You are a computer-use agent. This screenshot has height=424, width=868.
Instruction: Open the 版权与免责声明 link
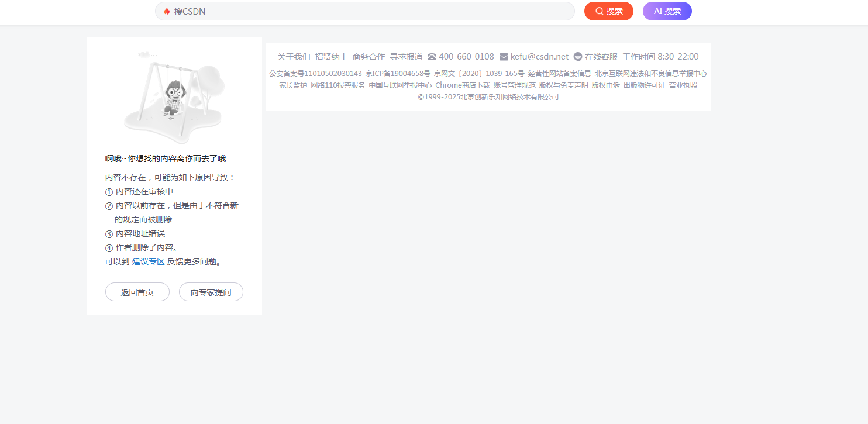(564, 85)
